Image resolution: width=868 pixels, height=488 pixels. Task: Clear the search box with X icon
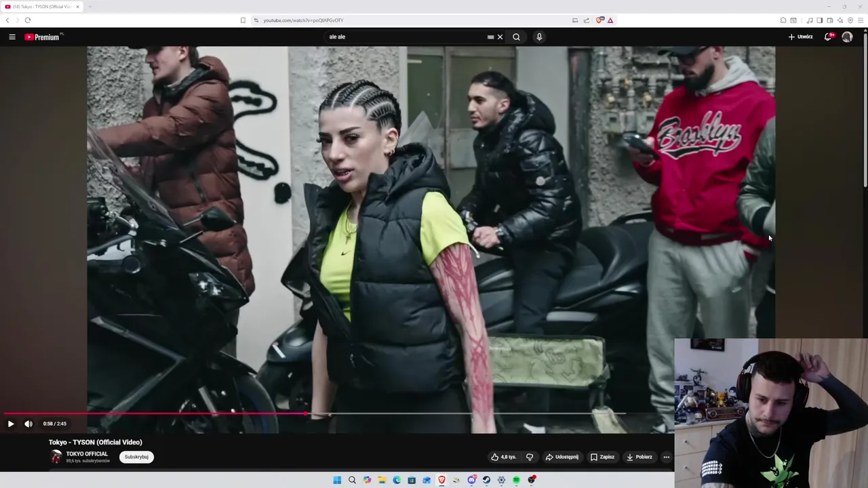click(500, 37)
